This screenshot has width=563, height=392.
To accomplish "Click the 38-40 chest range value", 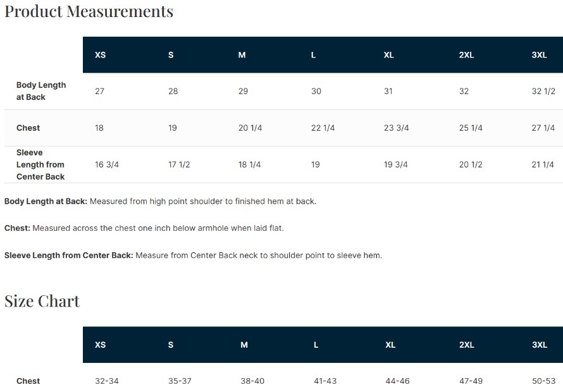I will tap(252, 381).
